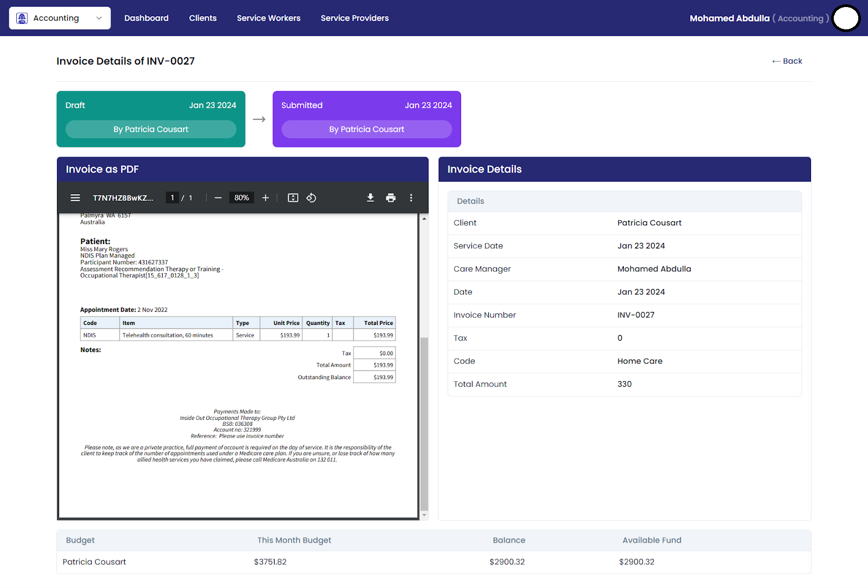Screen dimensions: 868x588
Task: Expand the Accounting role dropdown
Action: pos(60,18)
